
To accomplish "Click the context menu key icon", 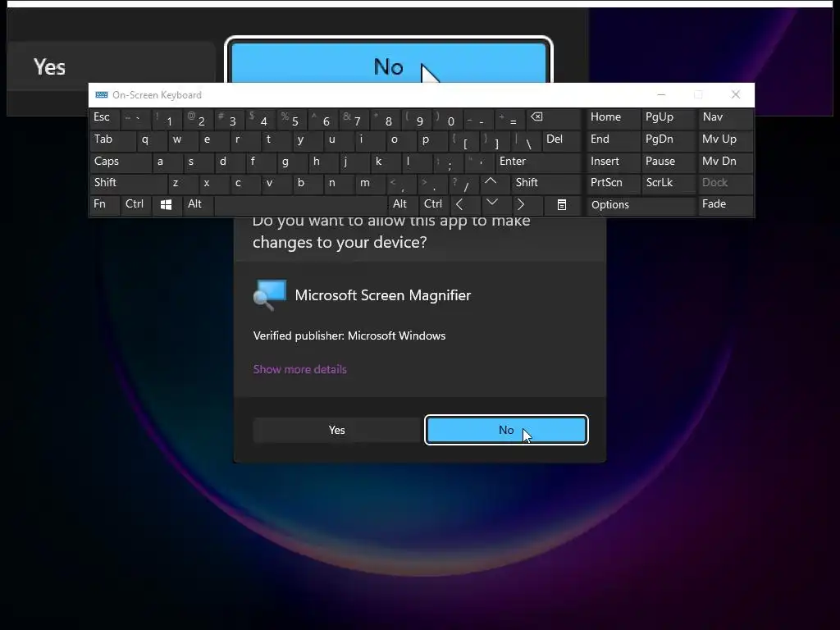I will click(x=561, y=204).
